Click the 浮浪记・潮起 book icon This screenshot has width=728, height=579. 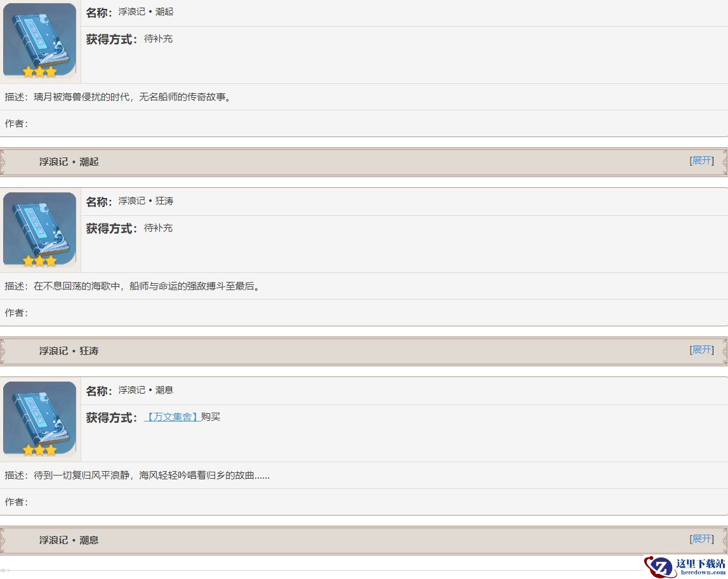pos(39,39)
